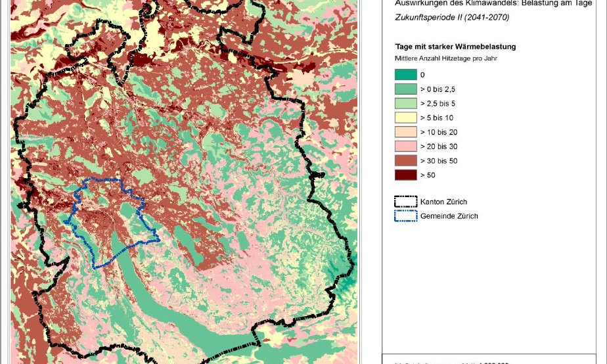Click the peach '> 10 bis 20' swatch
This screenshot has width=607, height=364.
[405, 132]
